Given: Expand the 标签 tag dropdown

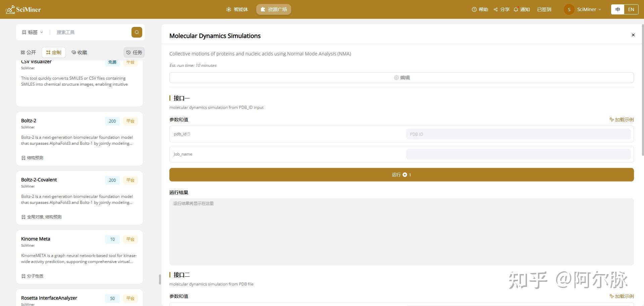Looking at the screenshot, I should (x=33, y=32).
